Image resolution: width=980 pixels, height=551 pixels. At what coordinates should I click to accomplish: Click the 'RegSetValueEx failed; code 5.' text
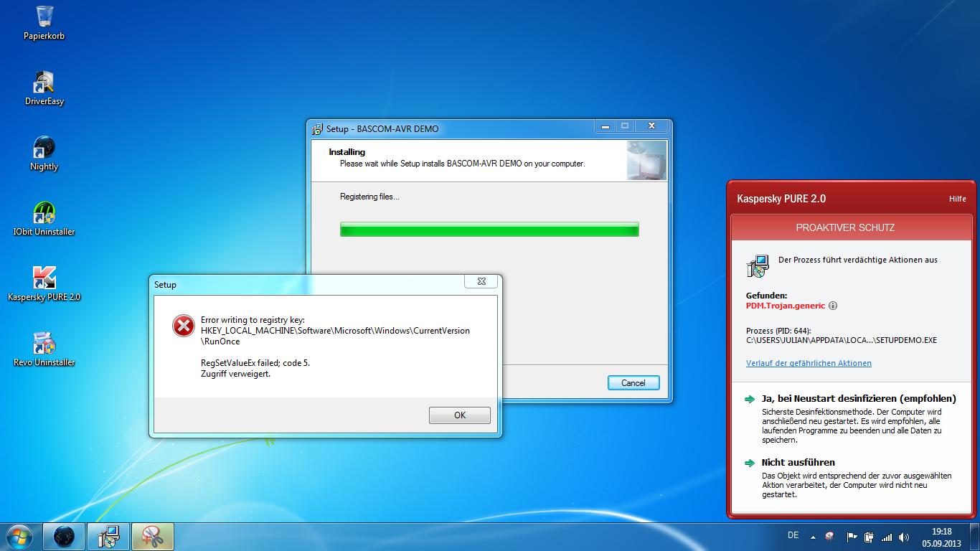pyautogui.click(x=255, y=363)
